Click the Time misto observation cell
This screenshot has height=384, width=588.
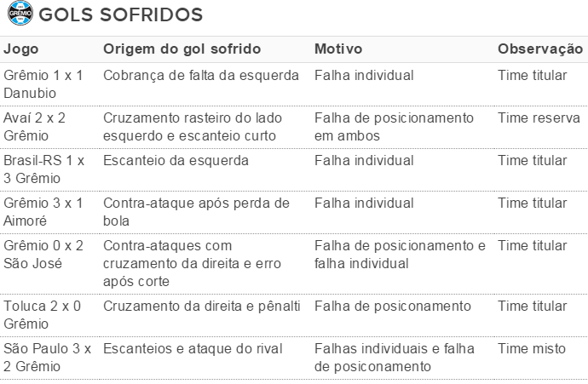532,349
